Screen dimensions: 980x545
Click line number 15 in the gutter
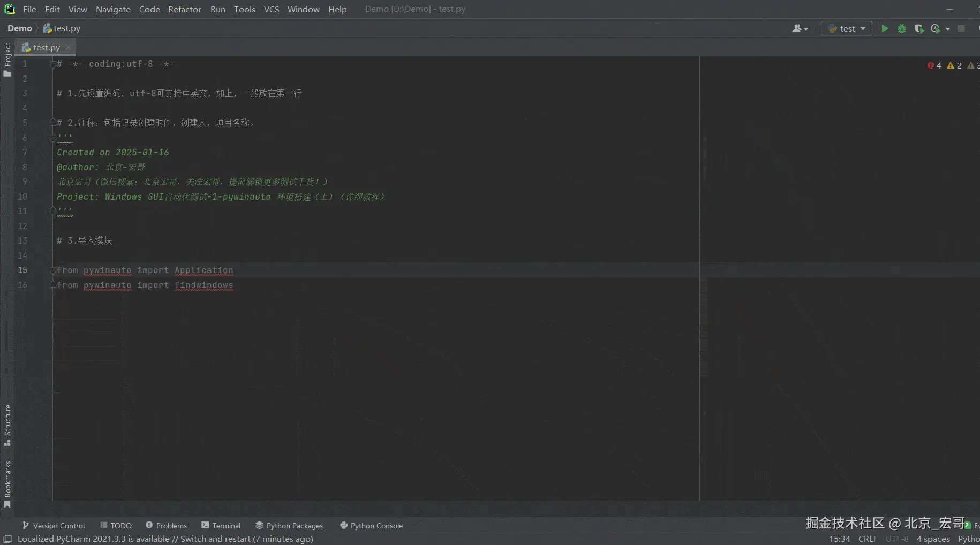22,270
